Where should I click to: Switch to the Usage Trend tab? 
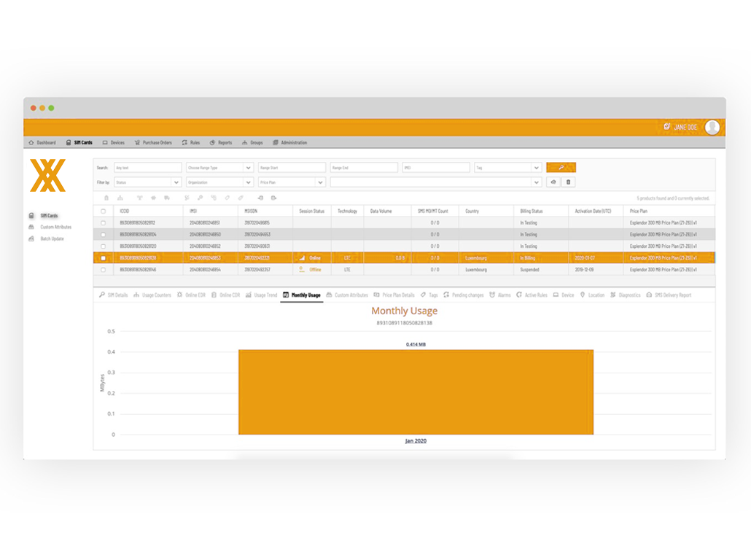[x=262, y=295]
